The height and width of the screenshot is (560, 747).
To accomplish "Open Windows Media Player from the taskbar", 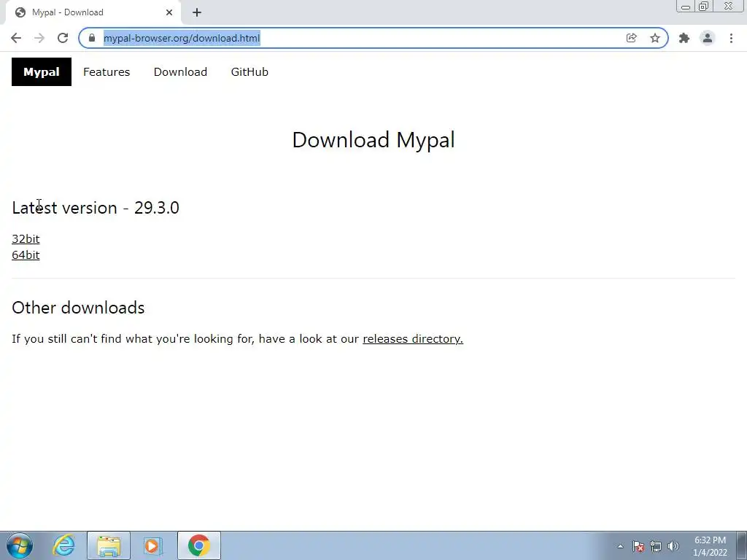I will (152, 545).
